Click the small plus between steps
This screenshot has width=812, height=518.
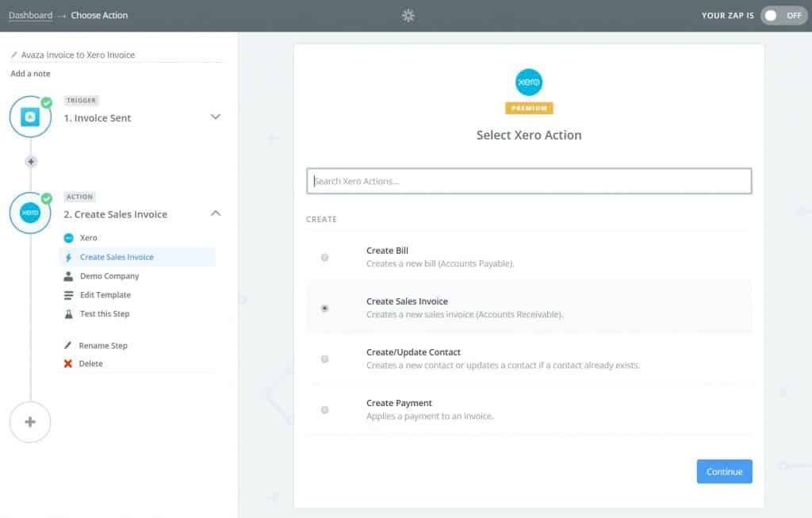point(31,162)
